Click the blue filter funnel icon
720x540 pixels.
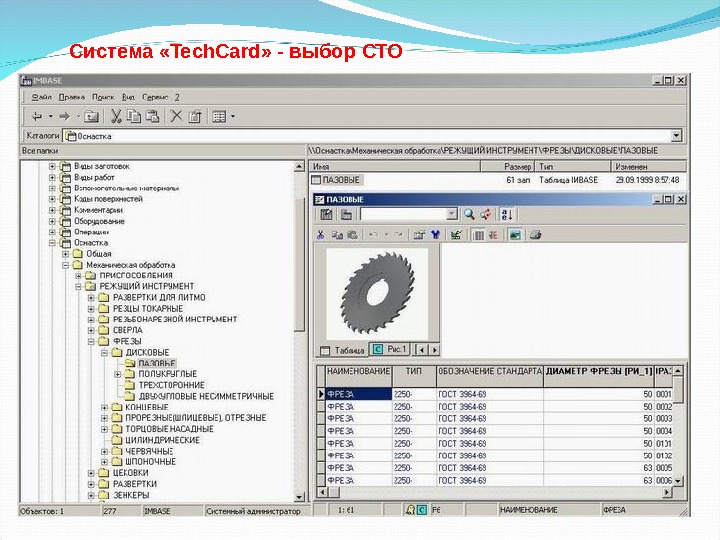tap(435, 235)
